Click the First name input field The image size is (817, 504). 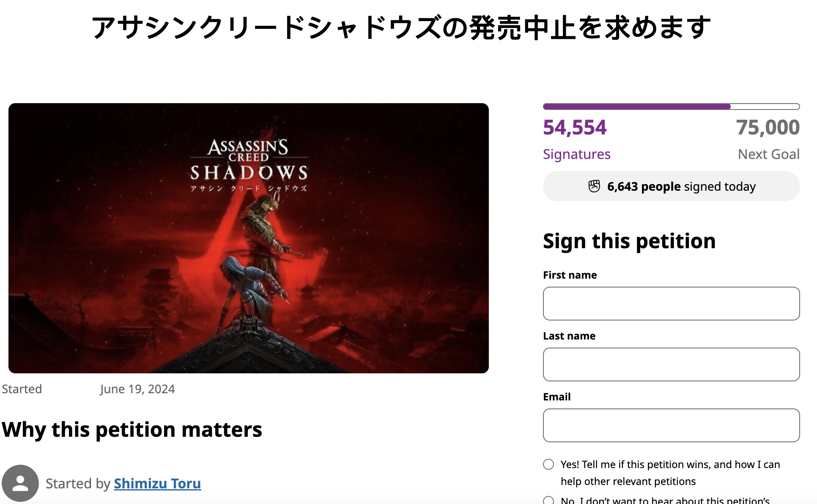[x=671, y=304]
